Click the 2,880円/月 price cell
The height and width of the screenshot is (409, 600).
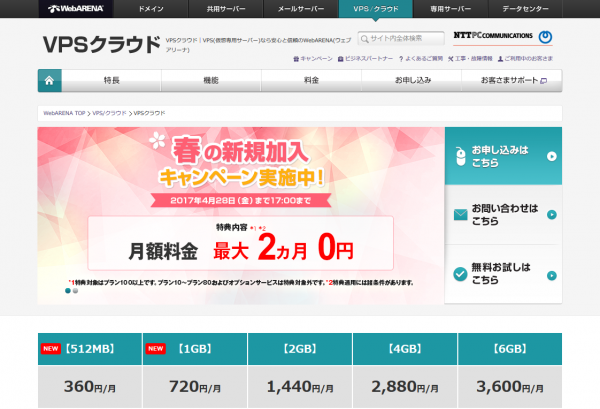pos(405,387)
